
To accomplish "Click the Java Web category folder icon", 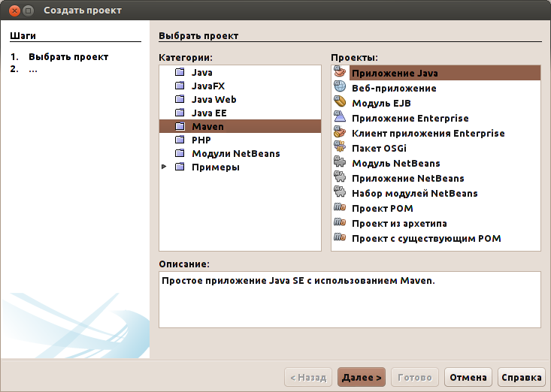I will (x=180, y=99).
